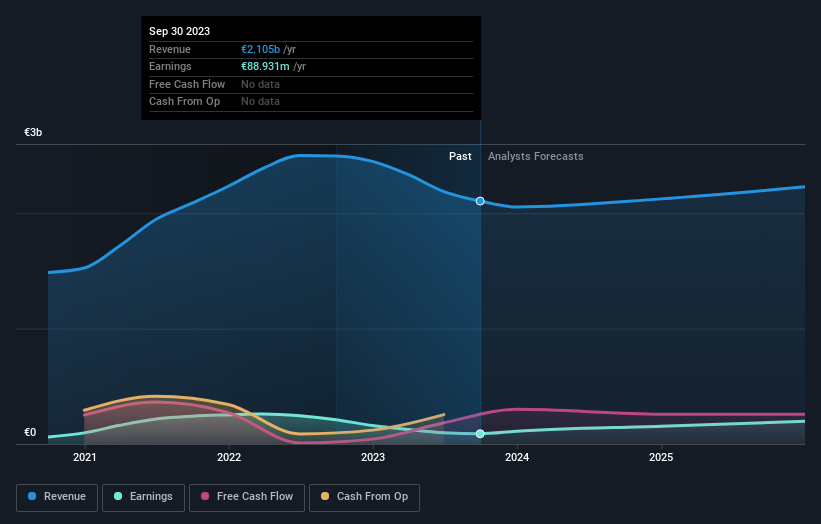Select the Earnings data point at Sep 2023
The height and width of the screenshot is (524, 821).
480,433
